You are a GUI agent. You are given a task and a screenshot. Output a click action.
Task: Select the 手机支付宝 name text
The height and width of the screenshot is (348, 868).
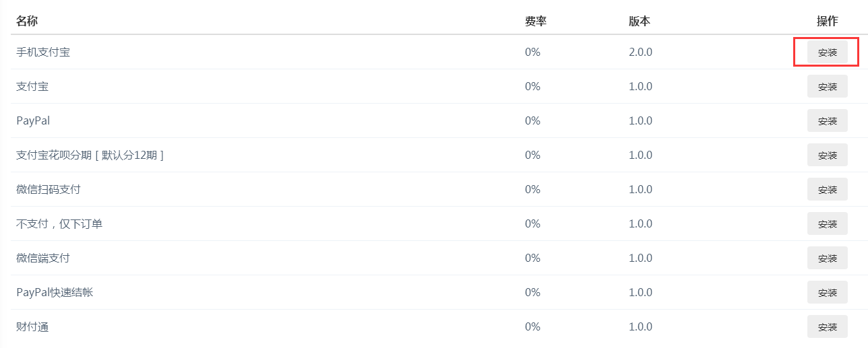43,52
